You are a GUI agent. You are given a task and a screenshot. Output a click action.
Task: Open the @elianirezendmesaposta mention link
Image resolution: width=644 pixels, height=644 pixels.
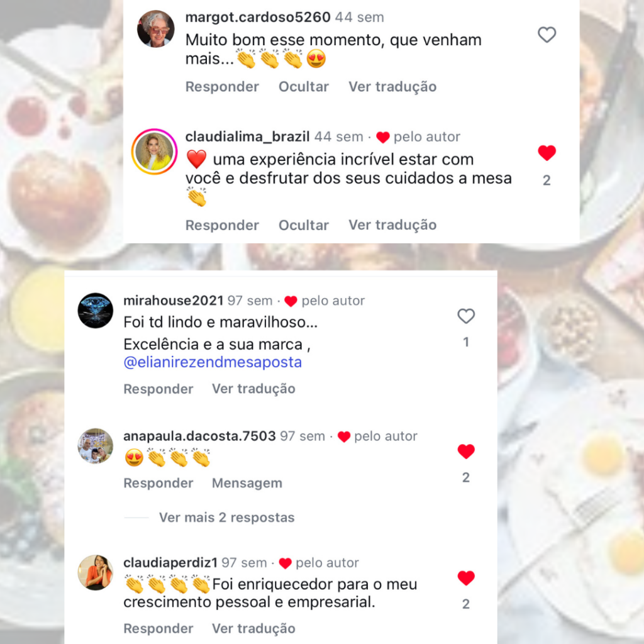[x=213, y=362]
